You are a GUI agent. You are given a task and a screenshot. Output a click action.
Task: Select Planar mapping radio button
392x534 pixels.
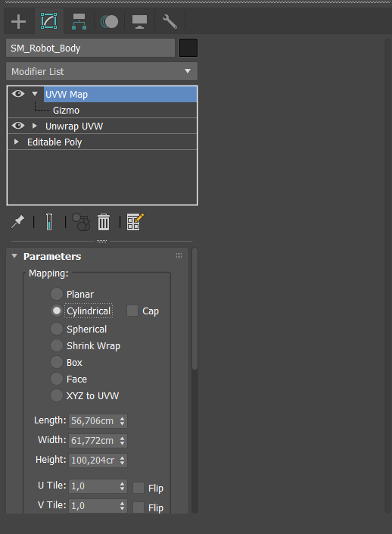[57, 294]
